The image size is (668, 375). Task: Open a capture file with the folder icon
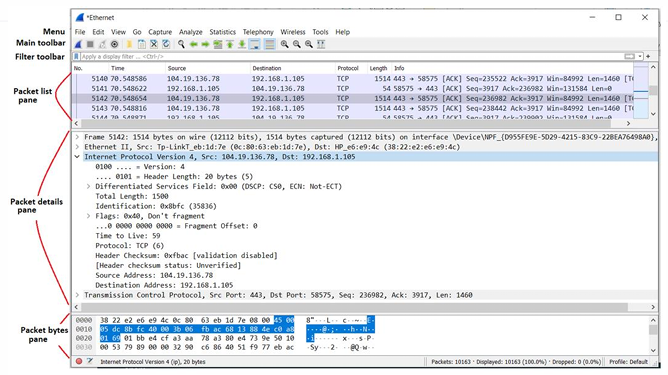pyautogui.click(x=129, y=44)
